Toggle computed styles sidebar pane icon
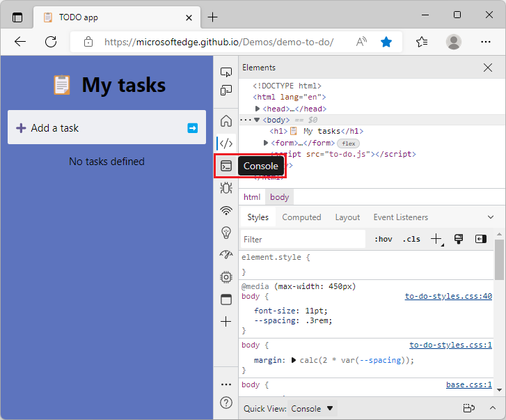This screenshot has height=420, width=506. [x=481, y=239]
